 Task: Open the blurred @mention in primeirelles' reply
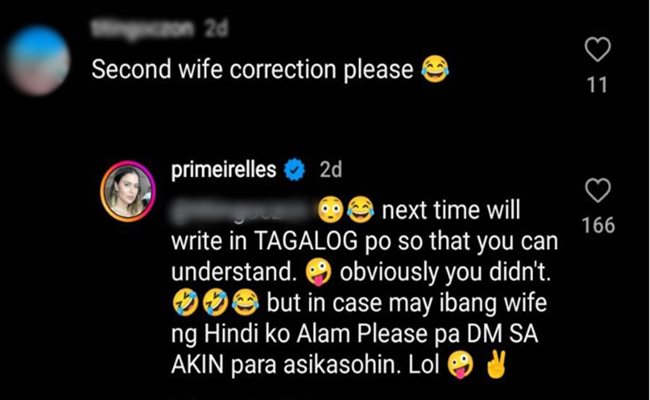[242, 211]
